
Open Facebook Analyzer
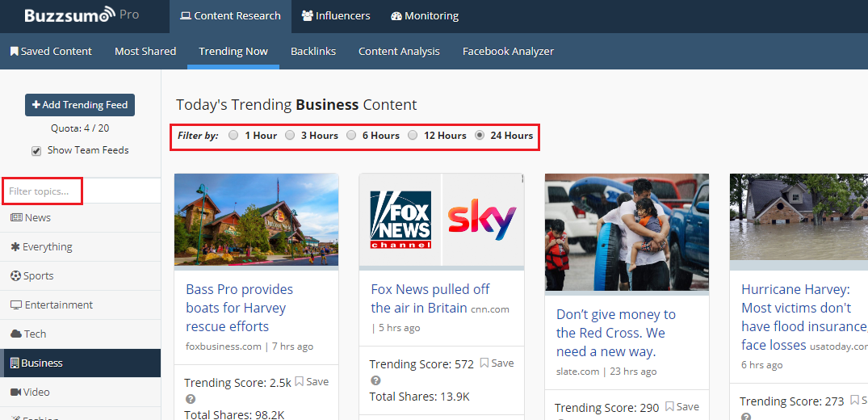coord(508,51)
